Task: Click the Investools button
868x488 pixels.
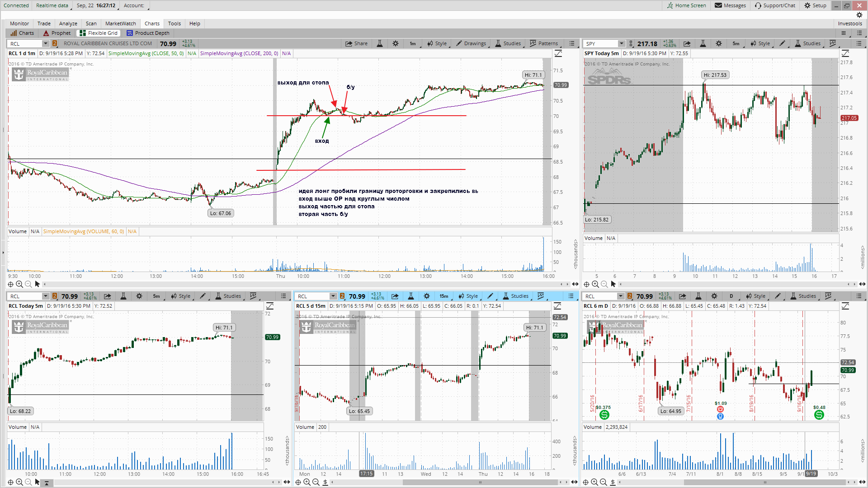Action: pos(850,23)
